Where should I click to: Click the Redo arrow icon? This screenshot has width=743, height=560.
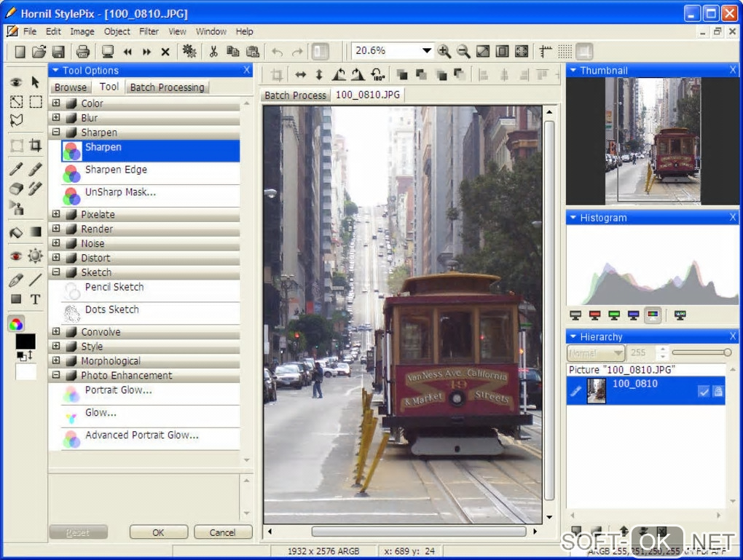pos(297,52)
